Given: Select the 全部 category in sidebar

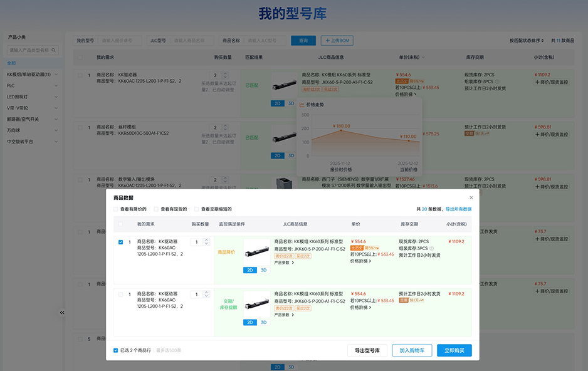Looking at the screenshot, I should point(12,63).
